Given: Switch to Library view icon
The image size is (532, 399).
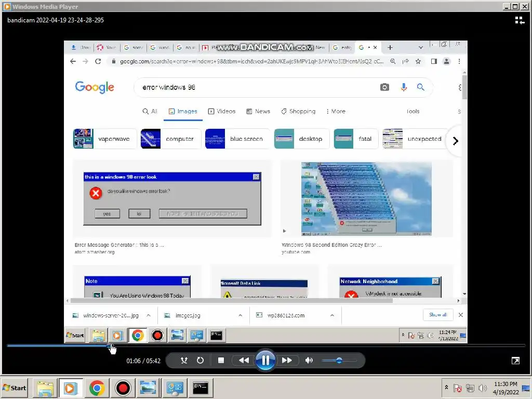Looking at the screenshot, I should click(520, 20).
